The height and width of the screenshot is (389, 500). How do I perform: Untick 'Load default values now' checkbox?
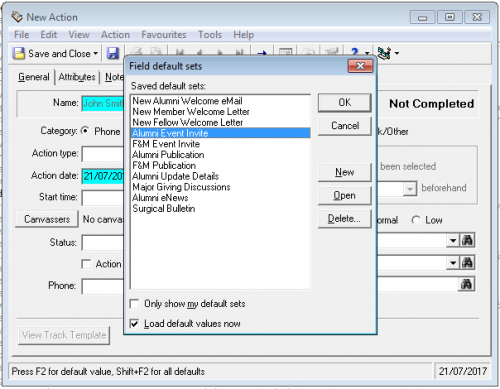click(134, 323)
